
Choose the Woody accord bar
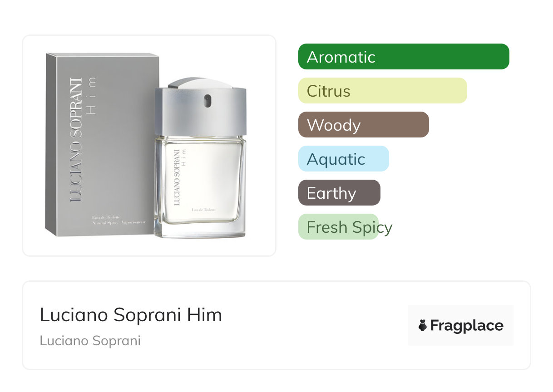click(x=363, y=125)
